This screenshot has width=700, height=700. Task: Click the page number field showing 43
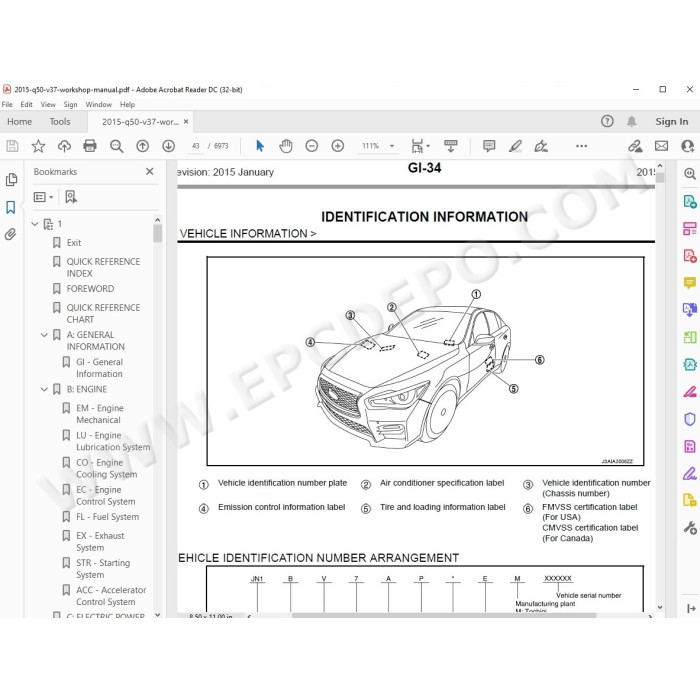click(x=196, y=146)
